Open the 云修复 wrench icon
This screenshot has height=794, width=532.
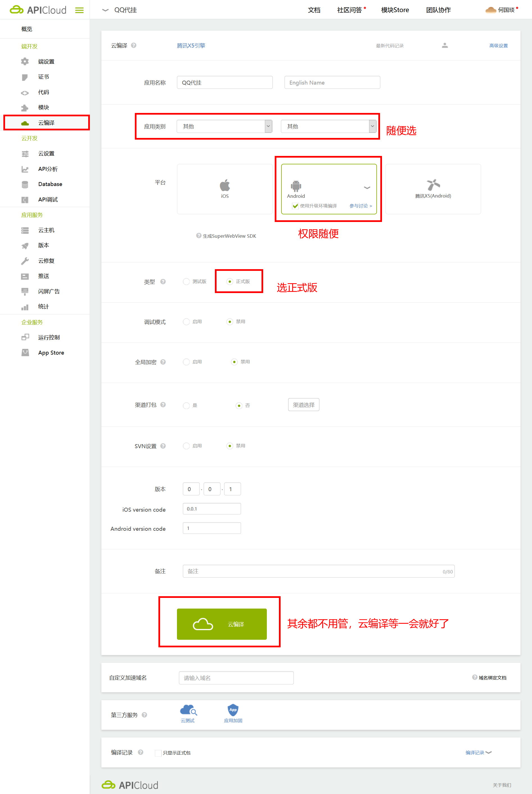pyautogui.click(x=25, y=261)
